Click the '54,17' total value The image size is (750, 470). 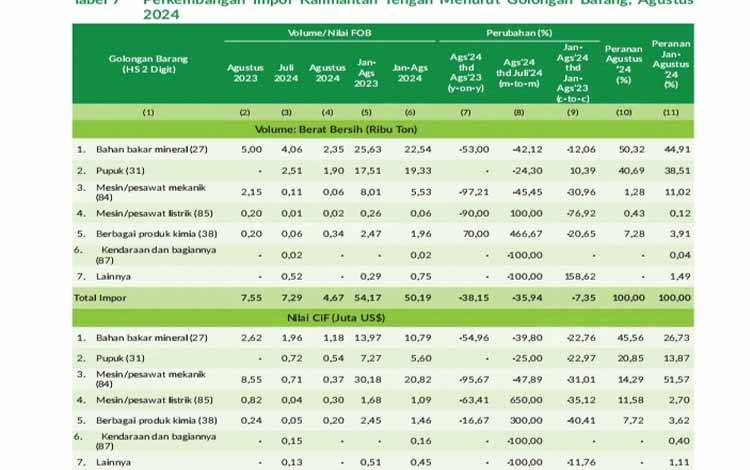368,298
